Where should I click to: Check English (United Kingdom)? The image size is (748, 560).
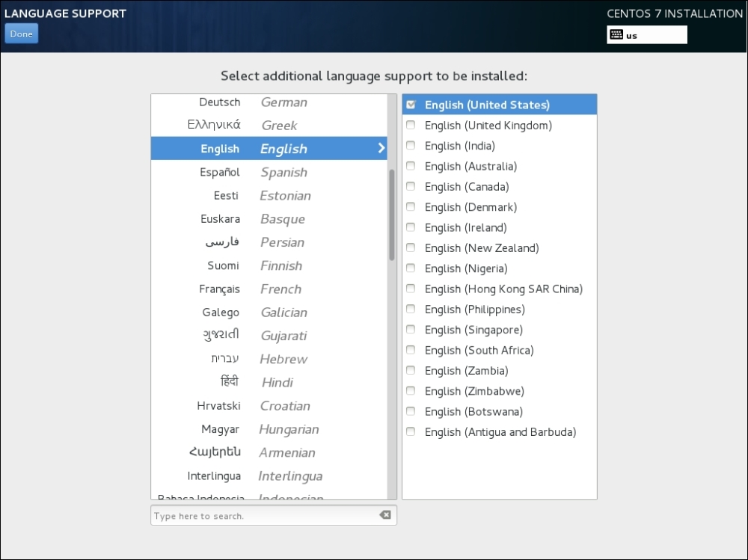[x=411, y=125]
